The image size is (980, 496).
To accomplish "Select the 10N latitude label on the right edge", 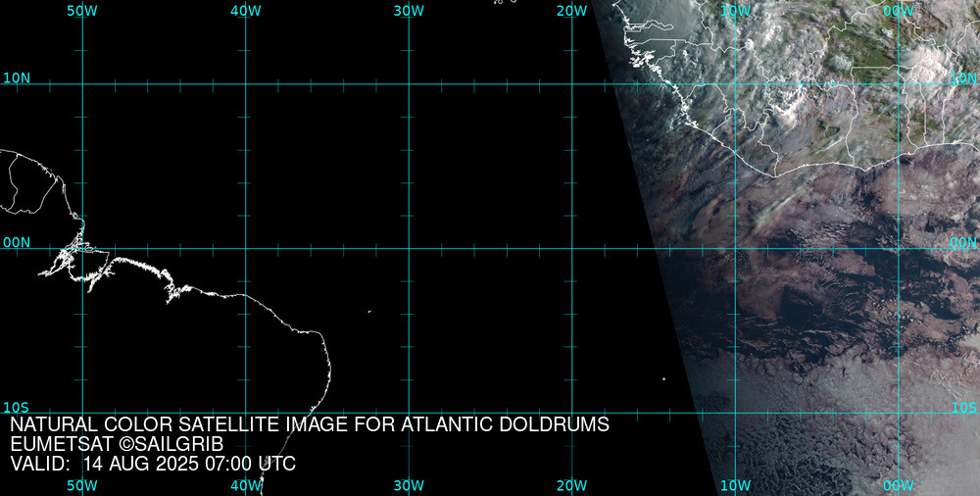I will pos(963,78).
